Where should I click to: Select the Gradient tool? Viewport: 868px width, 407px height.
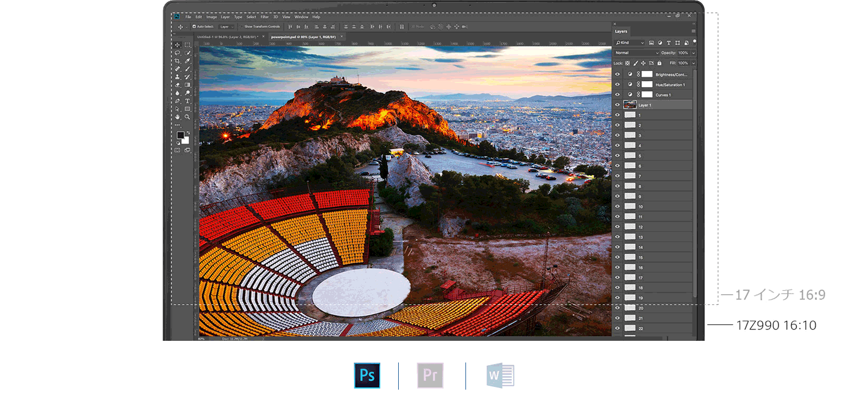tap(188, 85)
